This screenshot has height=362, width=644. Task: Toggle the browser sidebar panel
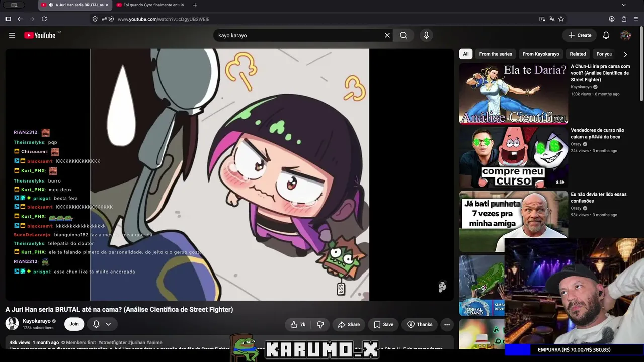click(x=8, y=19)
